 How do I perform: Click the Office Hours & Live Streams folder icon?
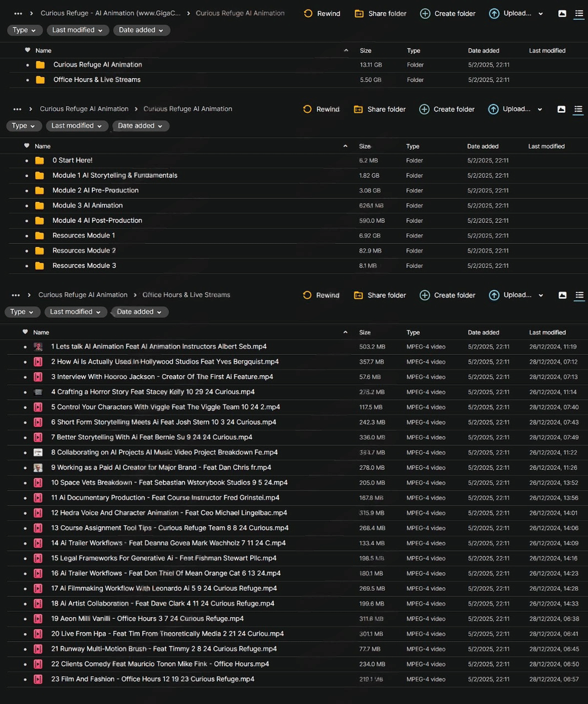(40, 80)
